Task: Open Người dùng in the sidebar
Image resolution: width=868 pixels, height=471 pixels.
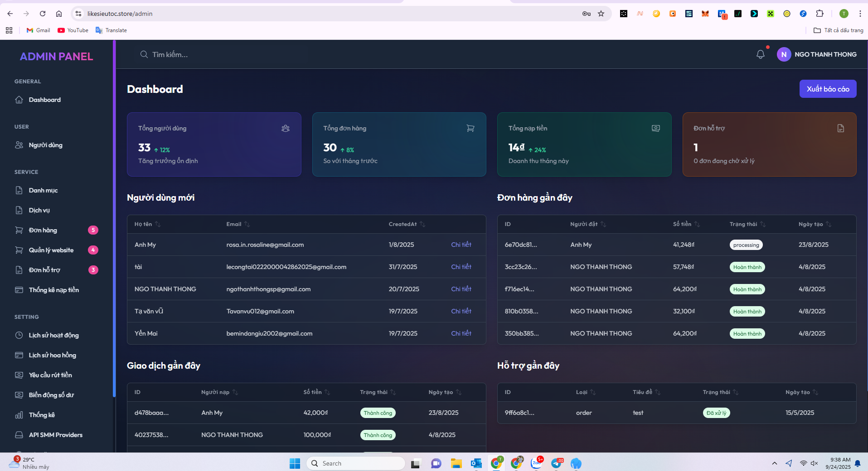Action: (x=45, y=145)
